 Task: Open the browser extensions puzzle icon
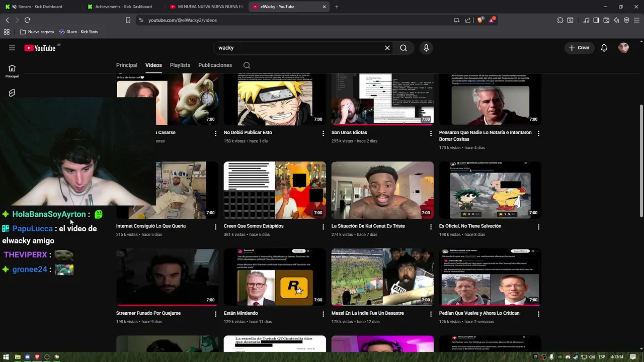560,20
